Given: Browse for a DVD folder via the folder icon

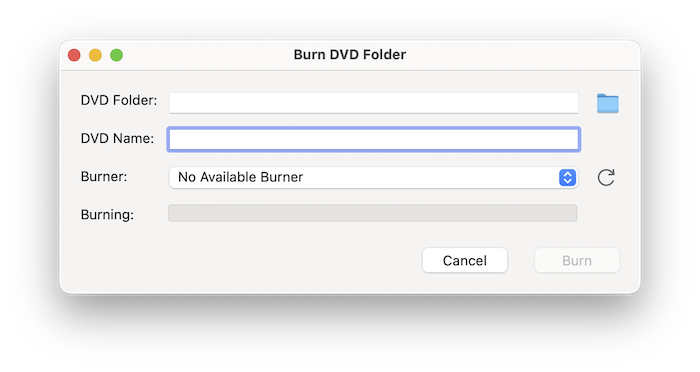Looking at the screenshot, I should pos(608,103).
